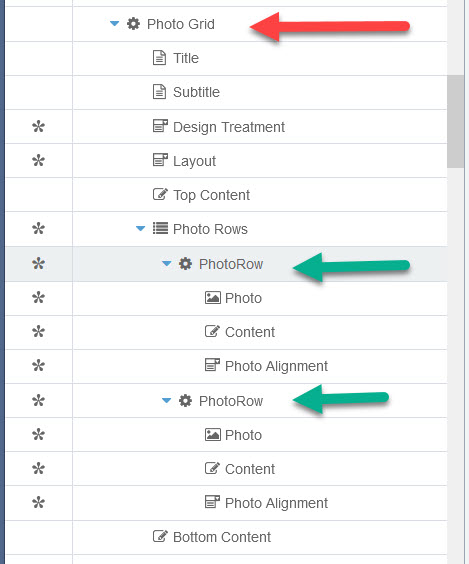This screenshot has width=469, height=564.
Task: Toggle the asterisk for Layout row
Action: point(38,160)
